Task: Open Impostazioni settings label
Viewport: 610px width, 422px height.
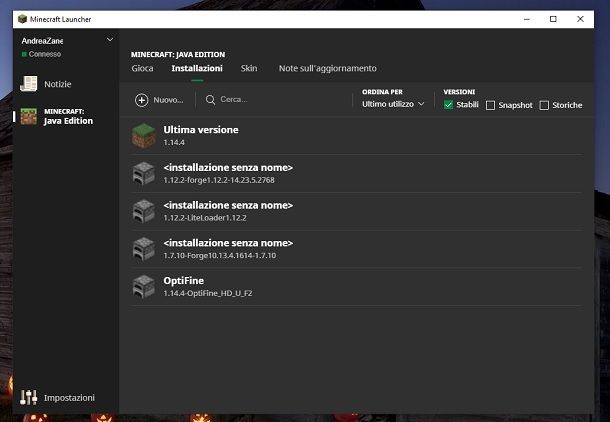Action: [69, 397]
